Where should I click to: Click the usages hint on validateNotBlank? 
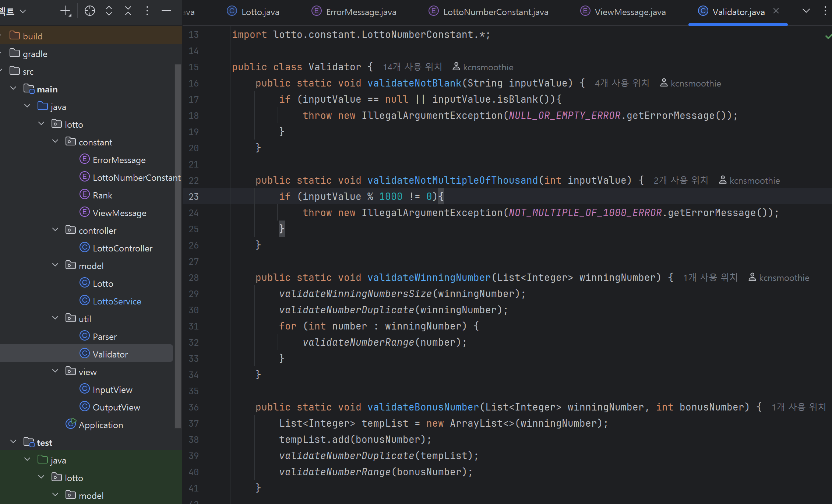[622, 83]
